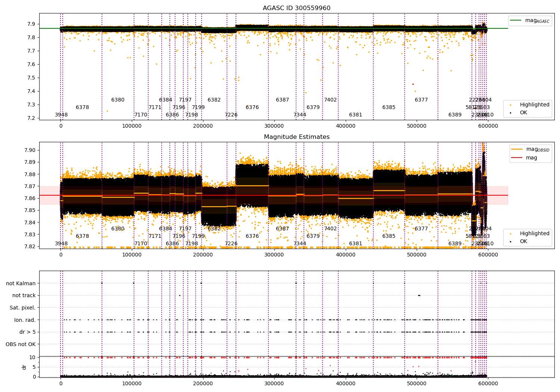Select the mag AGASC legend label
Screen dimensions: 560x392
point(537,21)
